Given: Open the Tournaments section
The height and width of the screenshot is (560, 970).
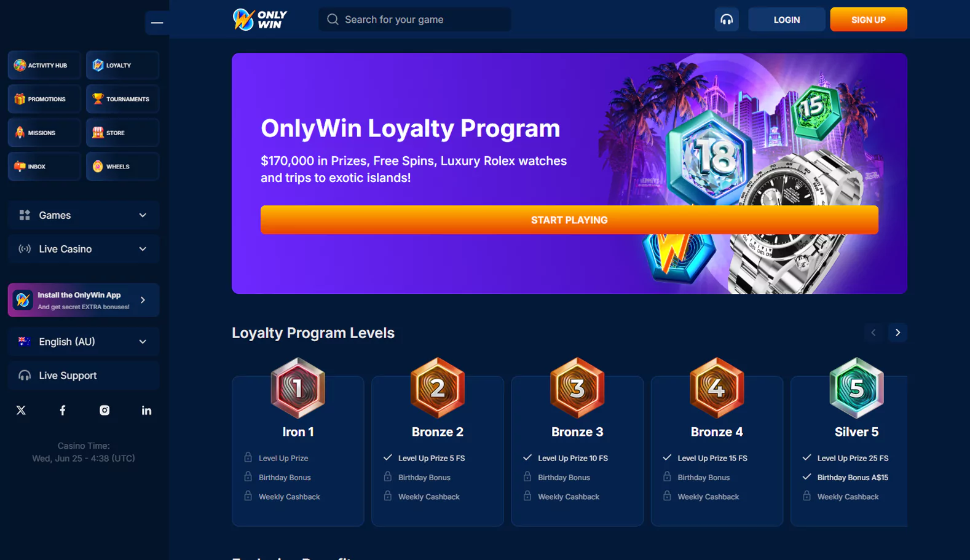Looking at the screenshot, I should pos(122,99).
